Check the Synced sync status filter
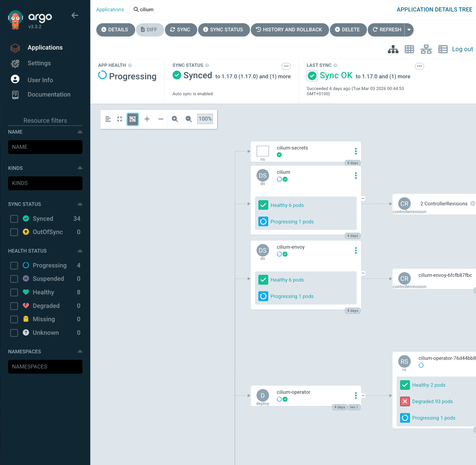Viewport: 476px width, 465px height. [14, 219]
